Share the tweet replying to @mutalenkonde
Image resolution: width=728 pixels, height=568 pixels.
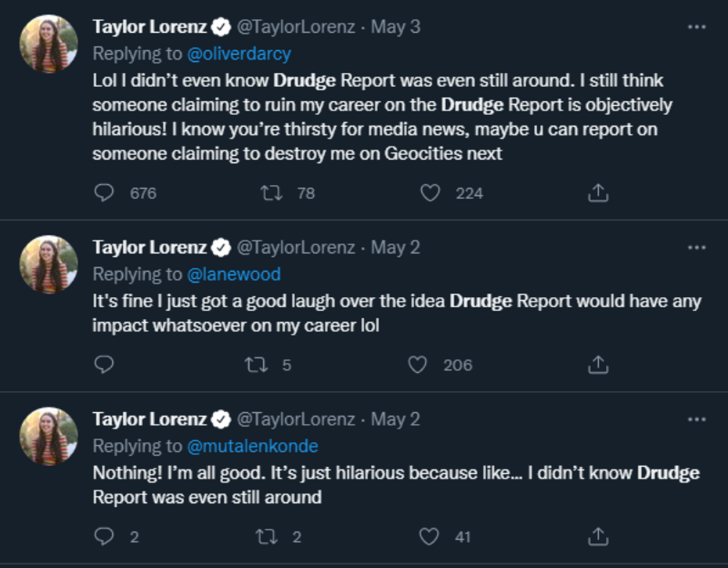pyautogui.click(x=598, y=536)
